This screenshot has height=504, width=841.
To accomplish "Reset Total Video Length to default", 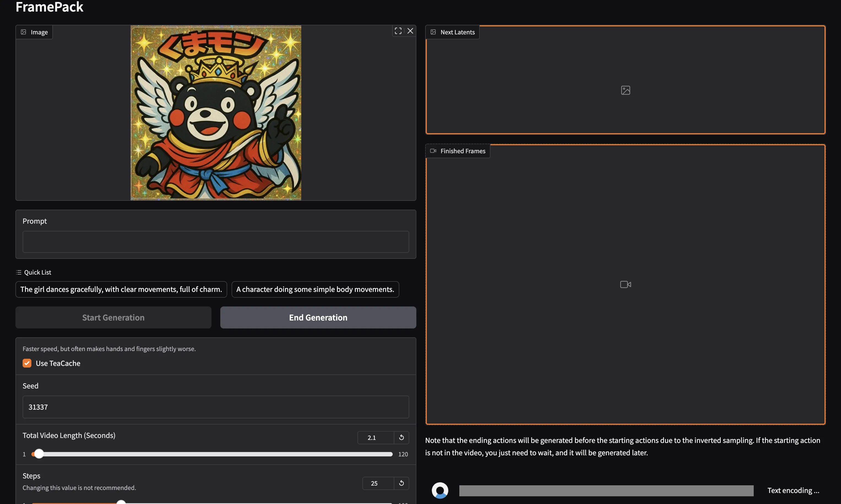I will pyautogui.click(x=401, y=437).
